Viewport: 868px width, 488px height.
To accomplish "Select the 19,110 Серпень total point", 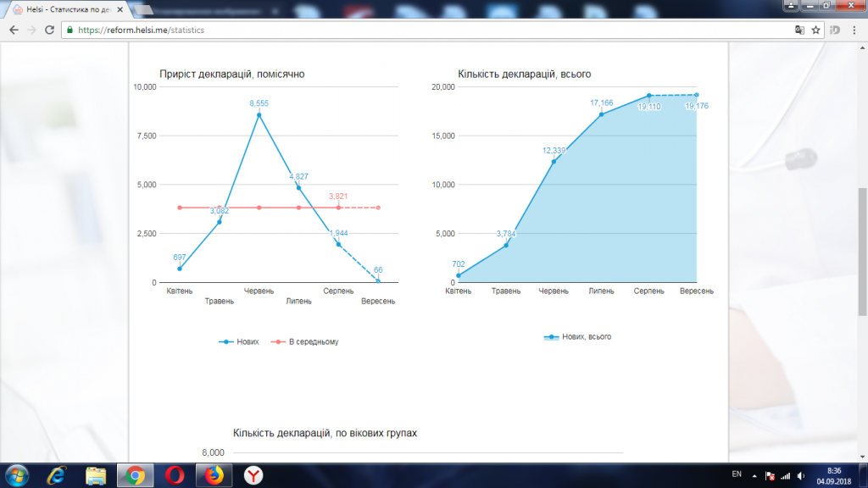I will pyautogui.click(x=649, y=96).
